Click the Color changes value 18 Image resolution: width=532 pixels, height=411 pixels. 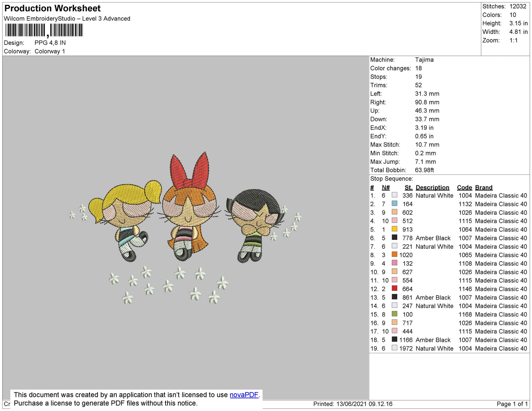click(418, 68)
